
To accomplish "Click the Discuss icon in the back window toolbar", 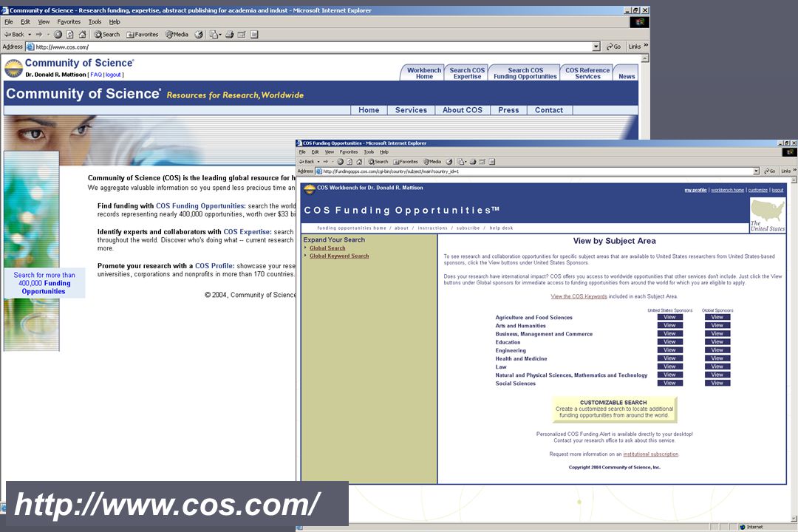I will pyautogui.click(x=254, y=35).
